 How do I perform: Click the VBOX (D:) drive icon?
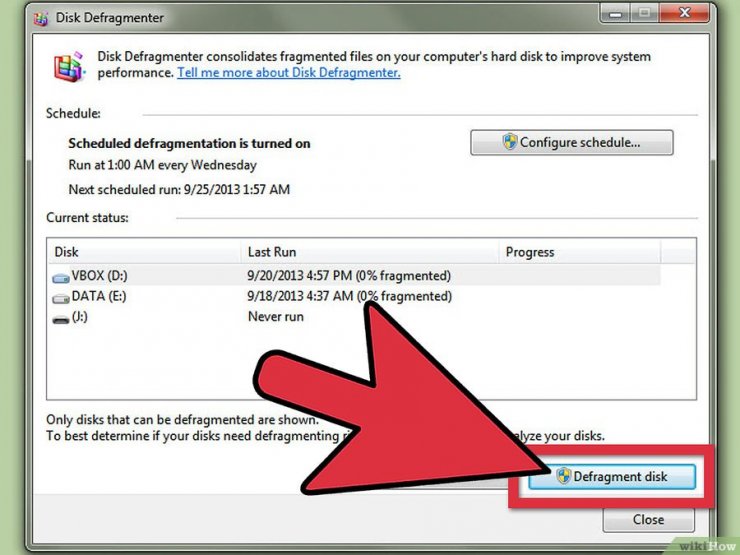coord(60,278)
